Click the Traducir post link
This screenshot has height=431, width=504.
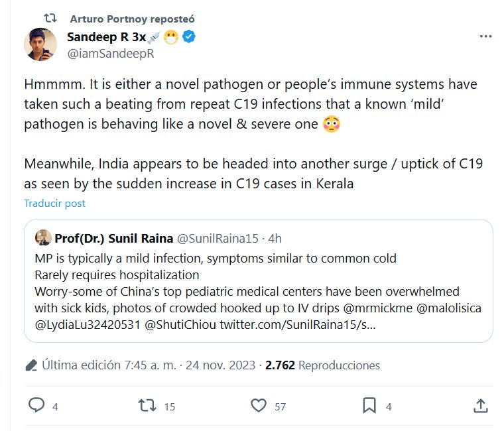click(x=55, y=204)
